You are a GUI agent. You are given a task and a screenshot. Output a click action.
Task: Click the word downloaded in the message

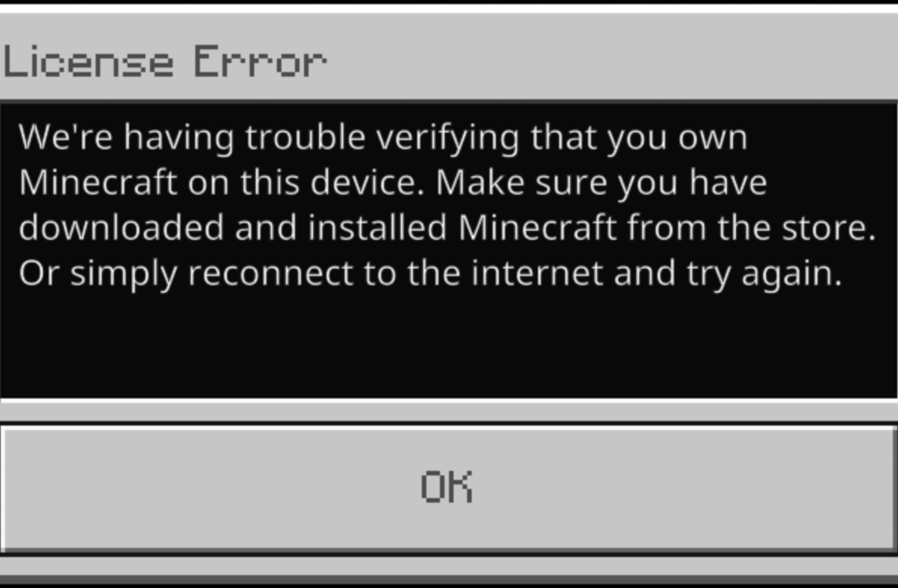pos(121,227)
